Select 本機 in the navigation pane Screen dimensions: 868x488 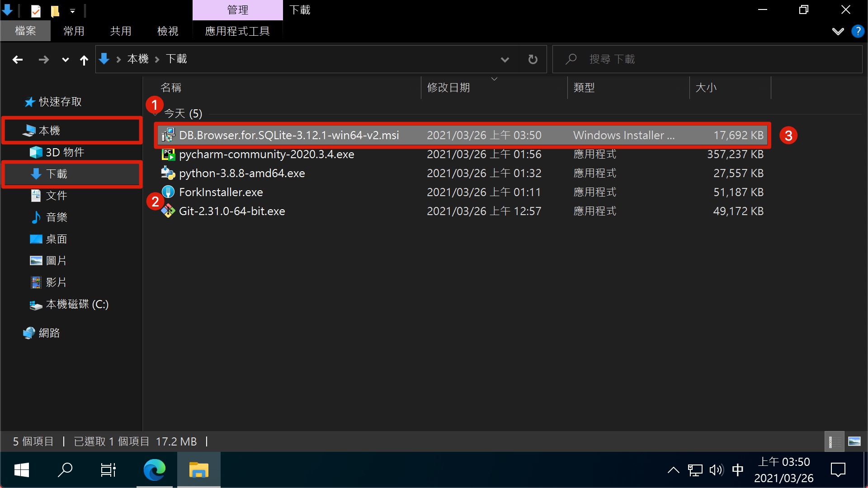(x=72, y=131)
